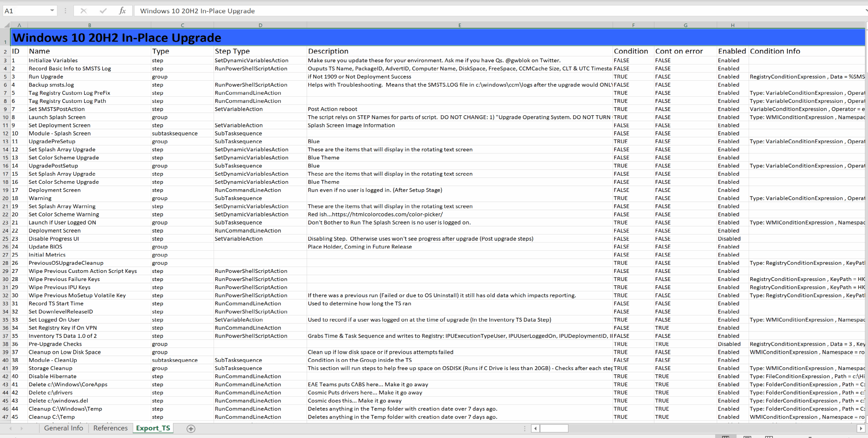Click the Insert Function fx icon
Screen dimensions: 868x438
122,11
